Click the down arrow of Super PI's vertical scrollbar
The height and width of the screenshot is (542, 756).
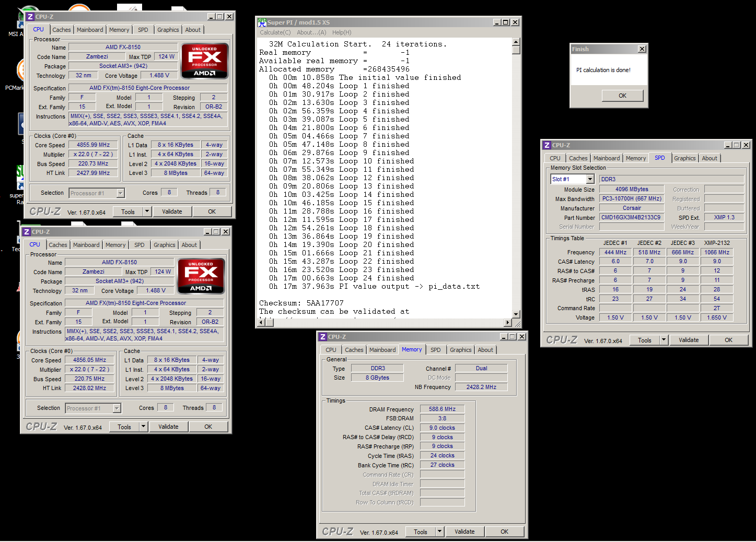pos(516,314)
